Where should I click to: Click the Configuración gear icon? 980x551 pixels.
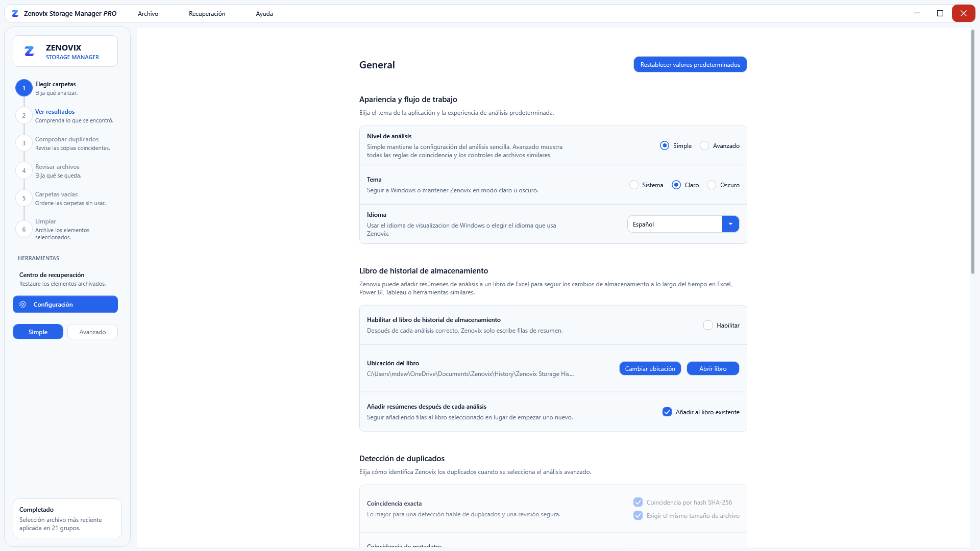[23, 305]
